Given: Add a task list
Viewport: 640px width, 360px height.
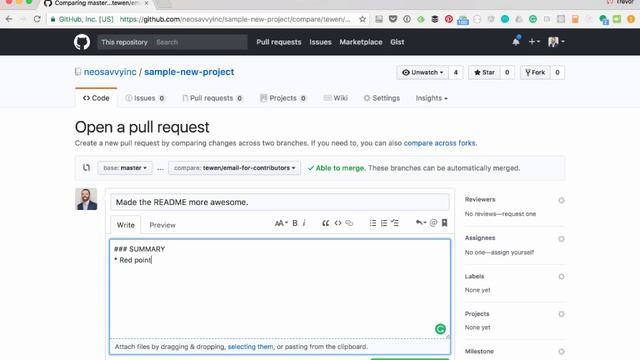Looking at the screenshot, I should (x=395, y=223).
